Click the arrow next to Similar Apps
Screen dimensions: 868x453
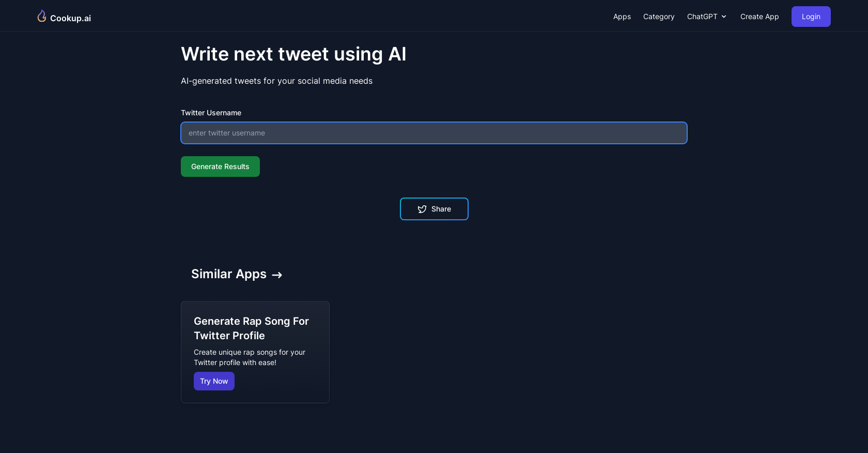(x=277, y=275)
